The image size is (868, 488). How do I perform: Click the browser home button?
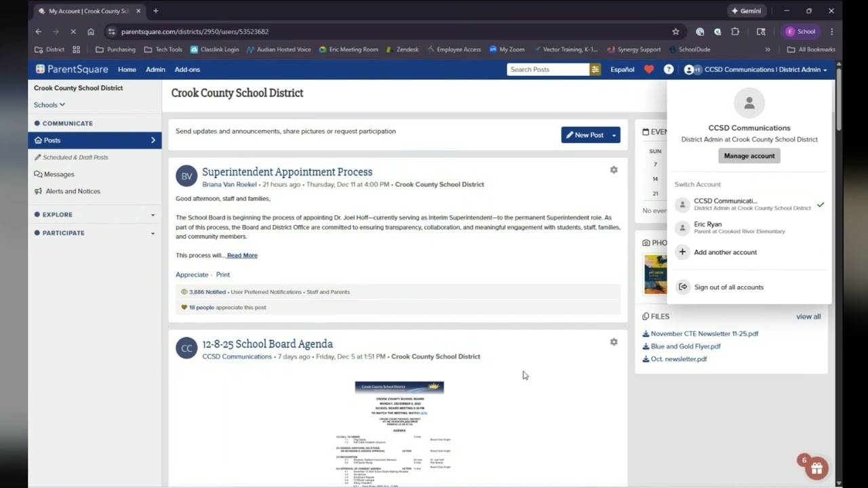(91, 31)
